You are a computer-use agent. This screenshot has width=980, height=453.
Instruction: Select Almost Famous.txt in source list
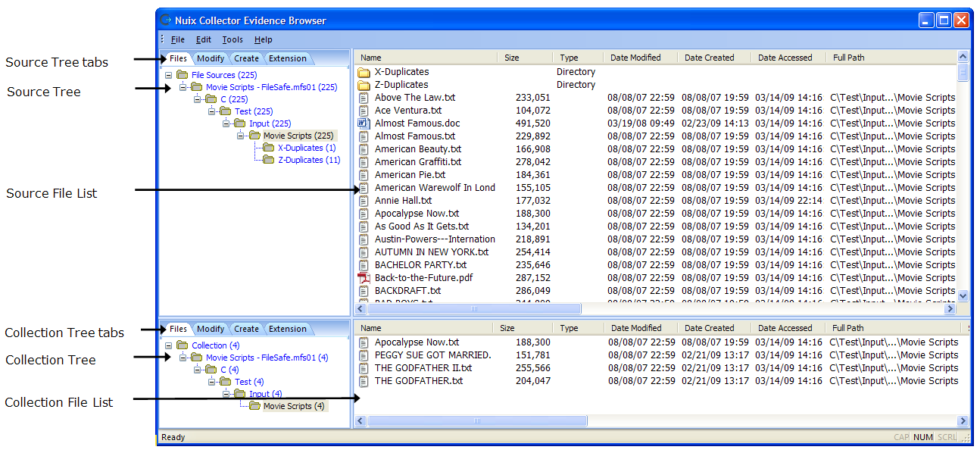[x=415, y=136]
